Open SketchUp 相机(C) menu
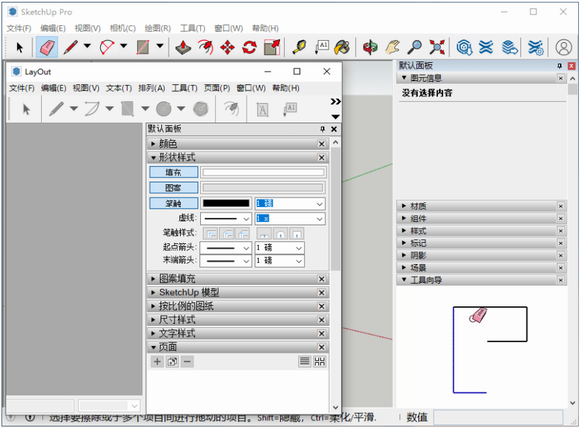580x428 pixels. click(x=122, y=28)
